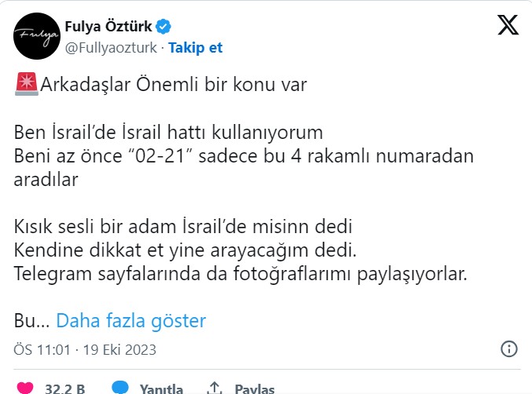Image resolution: width=532 pixels, height=394 pixels.
Task: Click the sentence about Telegram sayfalarında
Action: 240,273
